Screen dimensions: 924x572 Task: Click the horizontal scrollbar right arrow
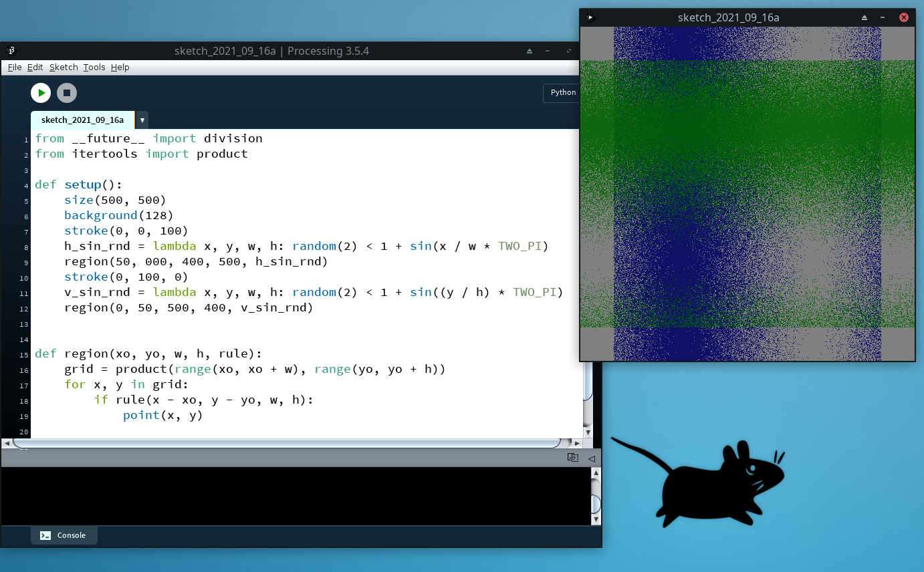pyautogui.click(x=578, y=443)
